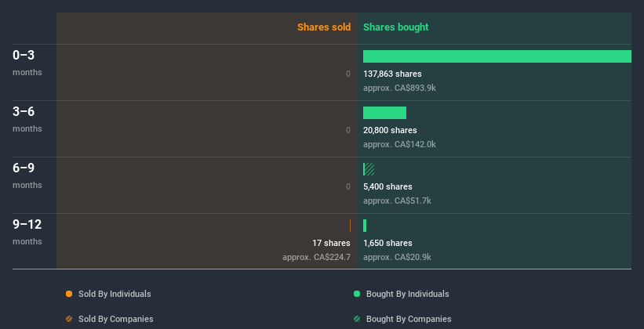This screenshot has width=644, height=329.
Task: Select the 3–6 months row label
Action: point(27,119)
